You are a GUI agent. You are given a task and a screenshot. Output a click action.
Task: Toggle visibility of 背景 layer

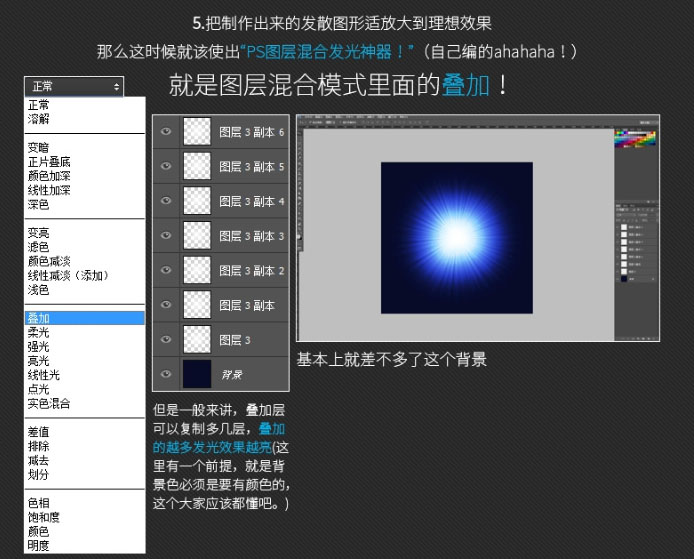(x=166, y=374)
